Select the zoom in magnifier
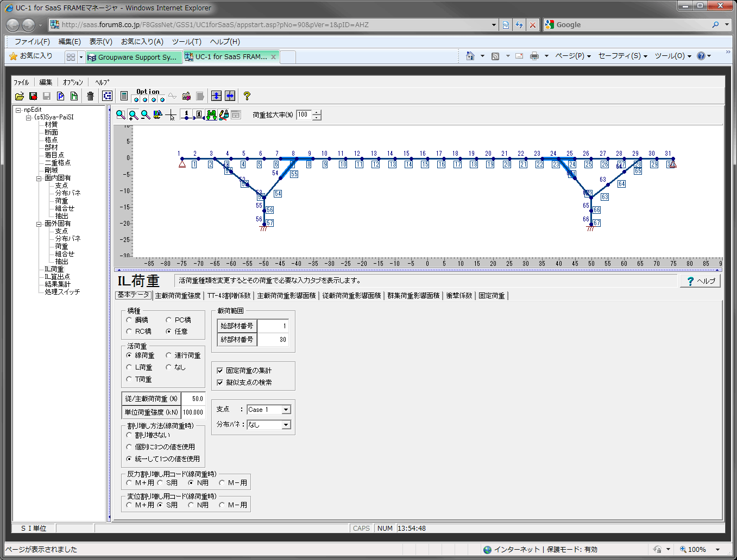The height and width of the screenshot is (560, 737). tap(133, 114)
